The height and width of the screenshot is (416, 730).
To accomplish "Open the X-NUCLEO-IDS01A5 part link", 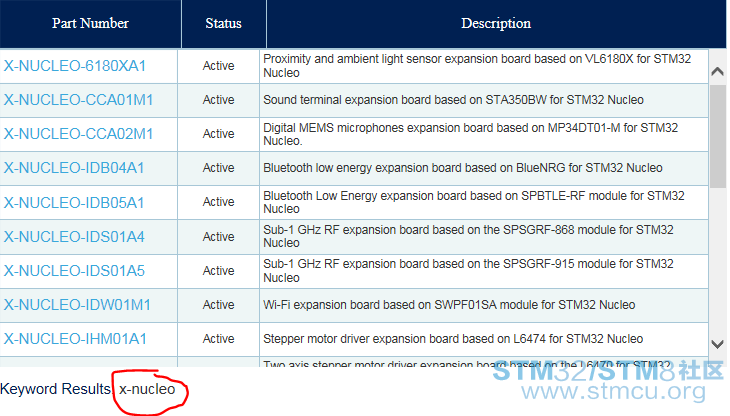I will 74,271.
